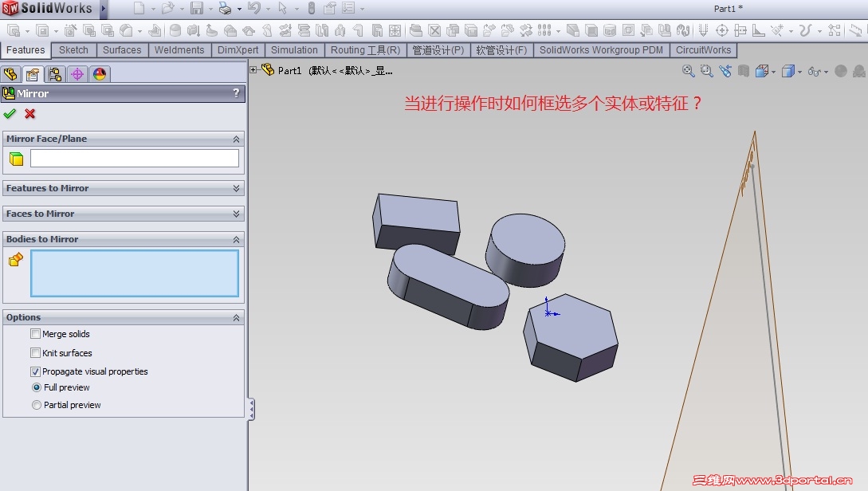
Task: Select the hexagonal prism body
Action: pos(571,338)
